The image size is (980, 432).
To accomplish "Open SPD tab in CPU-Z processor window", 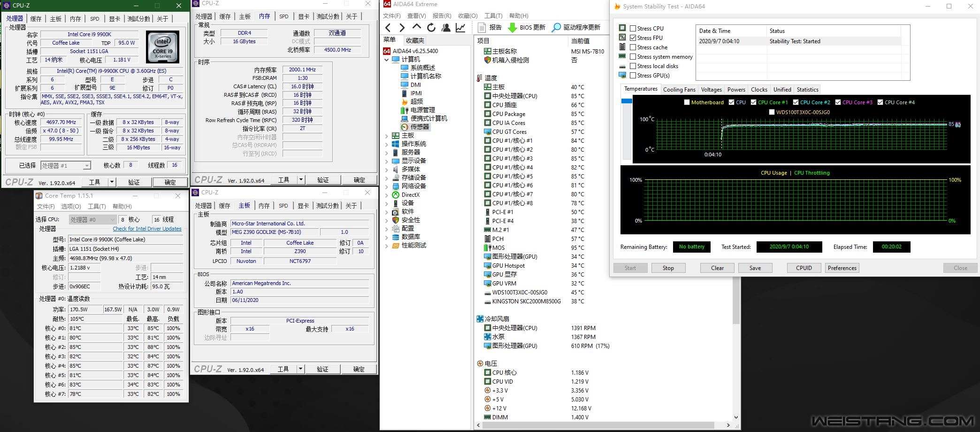I will click(x=95, y=19).
